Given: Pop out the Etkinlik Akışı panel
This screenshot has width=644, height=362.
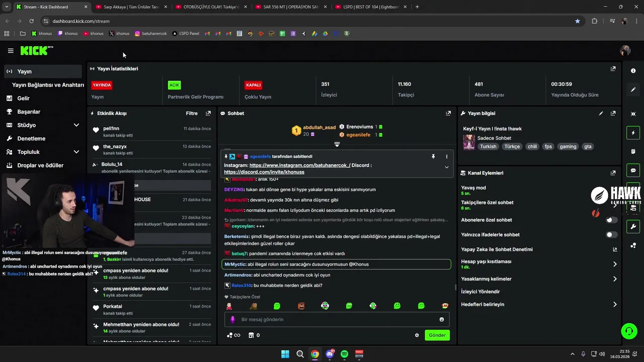Looking at the screenshot, I should coord(208,114).
